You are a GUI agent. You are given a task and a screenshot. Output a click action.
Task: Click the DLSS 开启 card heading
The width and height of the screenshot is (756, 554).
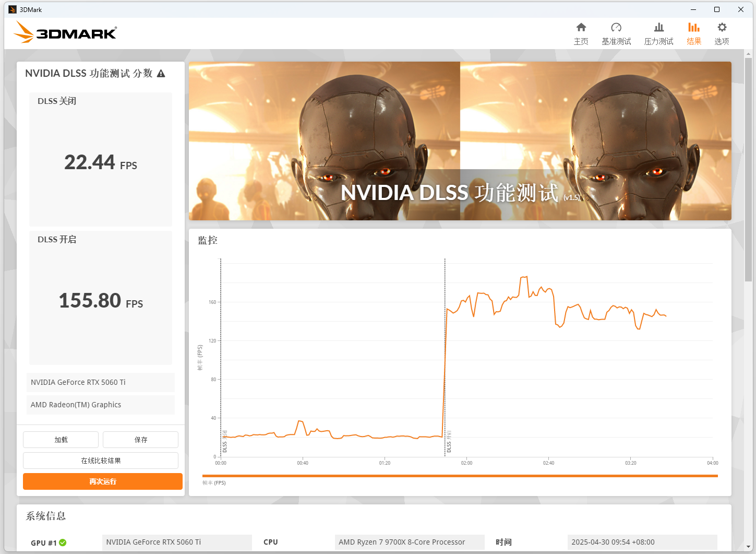click(57, 240)
